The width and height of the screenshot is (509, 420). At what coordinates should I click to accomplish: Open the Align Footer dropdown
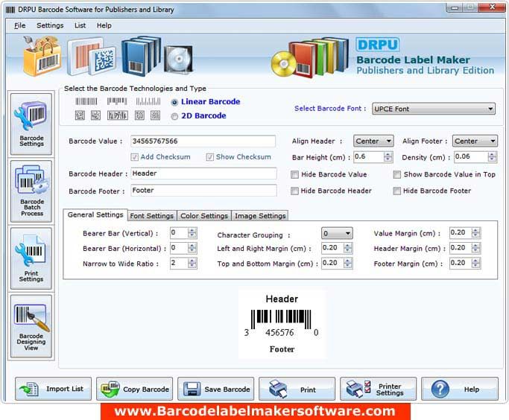point(475,141)
